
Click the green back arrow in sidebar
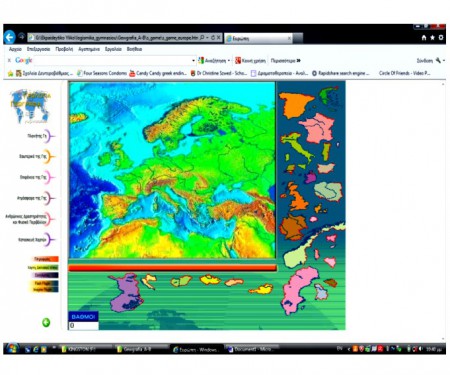click(46, 322)
